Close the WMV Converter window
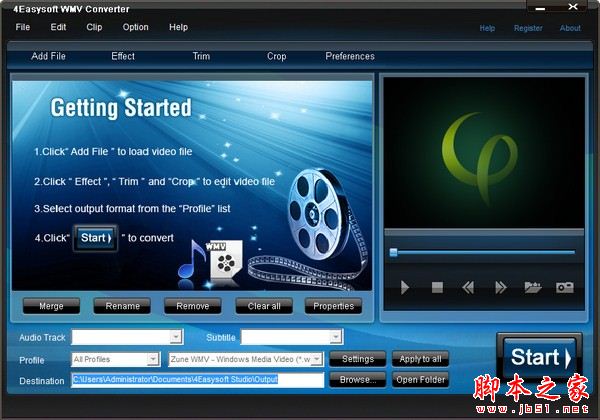This screenshot has width=600, height=420. click(573, 7)
